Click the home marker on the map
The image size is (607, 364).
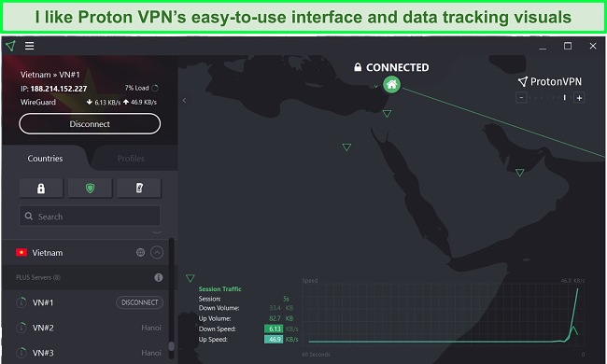pyautogui.click(x=392, y=84)
